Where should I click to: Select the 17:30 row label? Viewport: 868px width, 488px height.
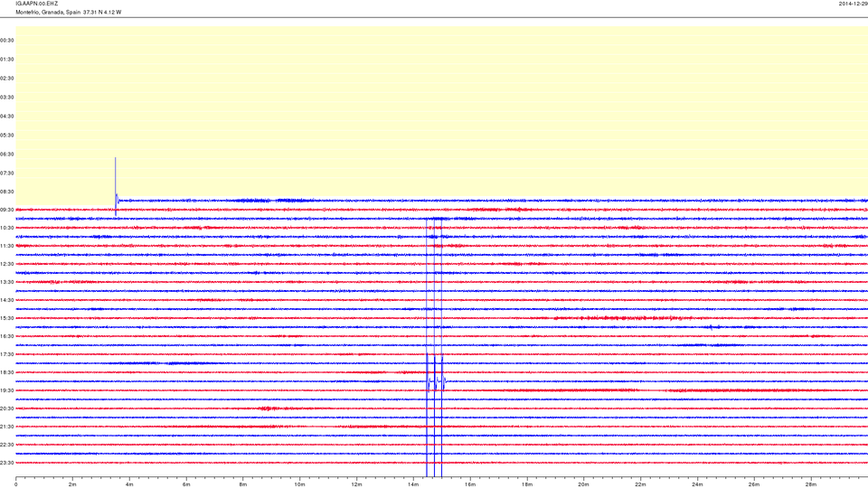7,354
